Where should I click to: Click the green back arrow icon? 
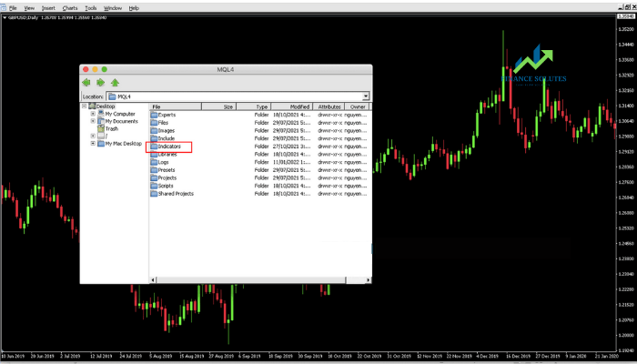click(86, 83)
